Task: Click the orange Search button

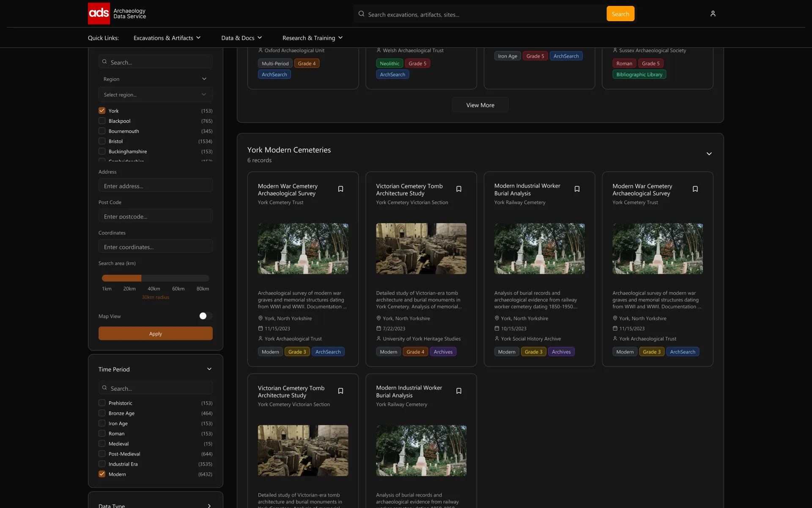Action: point(620,14)
